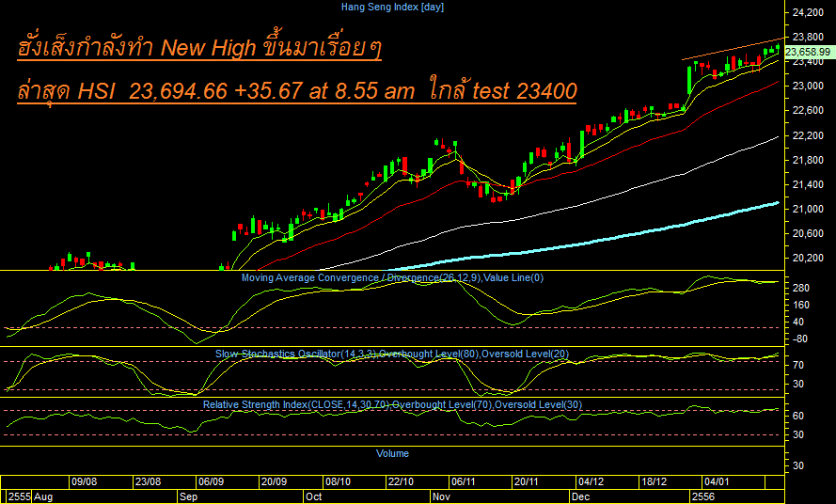Click the 22,200 price axis label
The width and height of the screenshot is (836, 504).
[809, 135]
